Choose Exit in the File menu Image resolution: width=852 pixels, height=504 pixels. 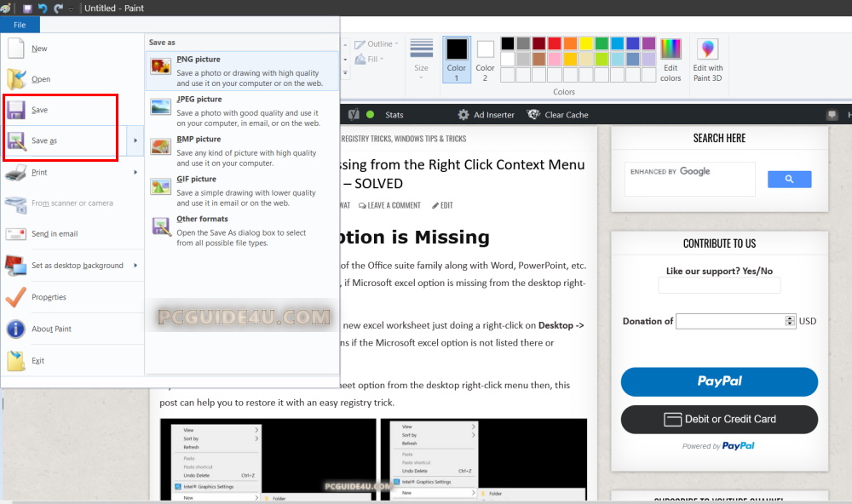coord(37,361)
